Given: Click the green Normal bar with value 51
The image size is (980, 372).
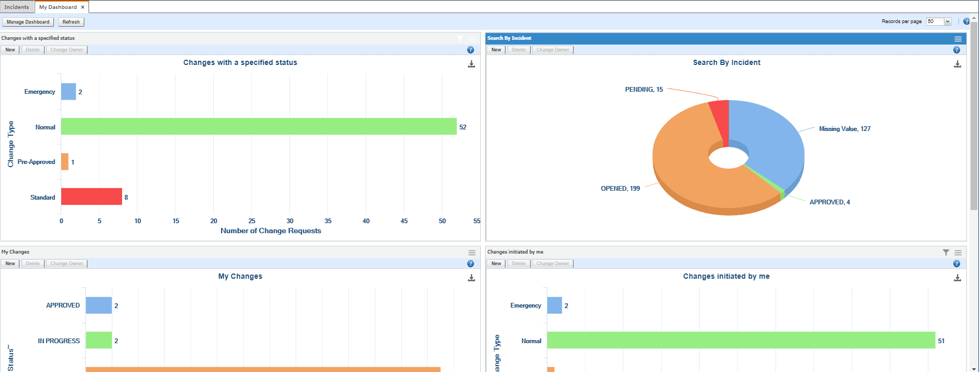Looking at the screenshot, I should click(x=741, y=340).
